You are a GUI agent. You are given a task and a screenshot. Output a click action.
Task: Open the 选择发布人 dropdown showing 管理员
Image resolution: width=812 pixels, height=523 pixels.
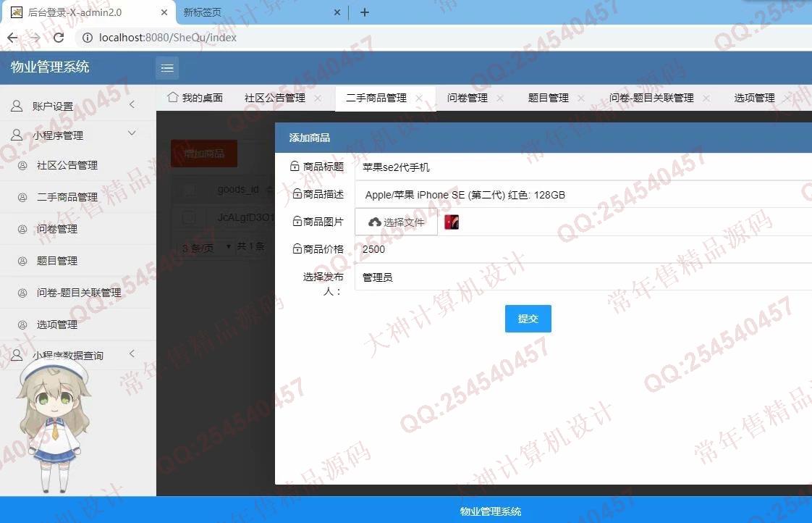pos(583,277)
